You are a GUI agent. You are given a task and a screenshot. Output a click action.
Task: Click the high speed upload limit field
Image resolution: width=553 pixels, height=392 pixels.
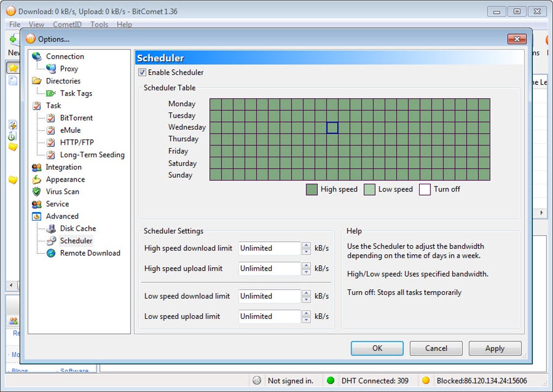point(270,268)
